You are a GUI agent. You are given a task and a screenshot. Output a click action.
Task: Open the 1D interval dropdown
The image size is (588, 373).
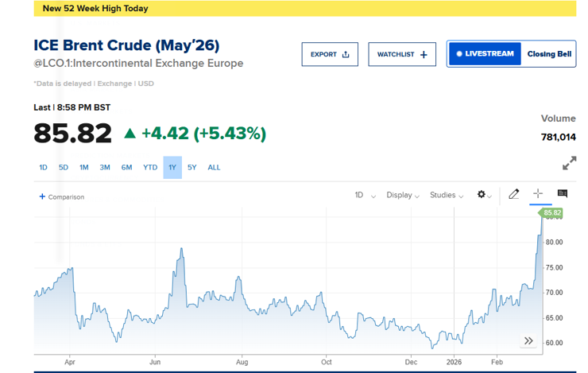pos(365,195)
